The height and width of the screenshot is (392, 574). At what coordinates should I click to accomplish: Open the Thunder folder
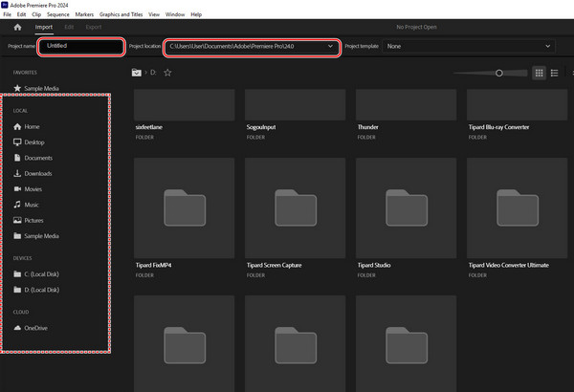pos(406,114)
